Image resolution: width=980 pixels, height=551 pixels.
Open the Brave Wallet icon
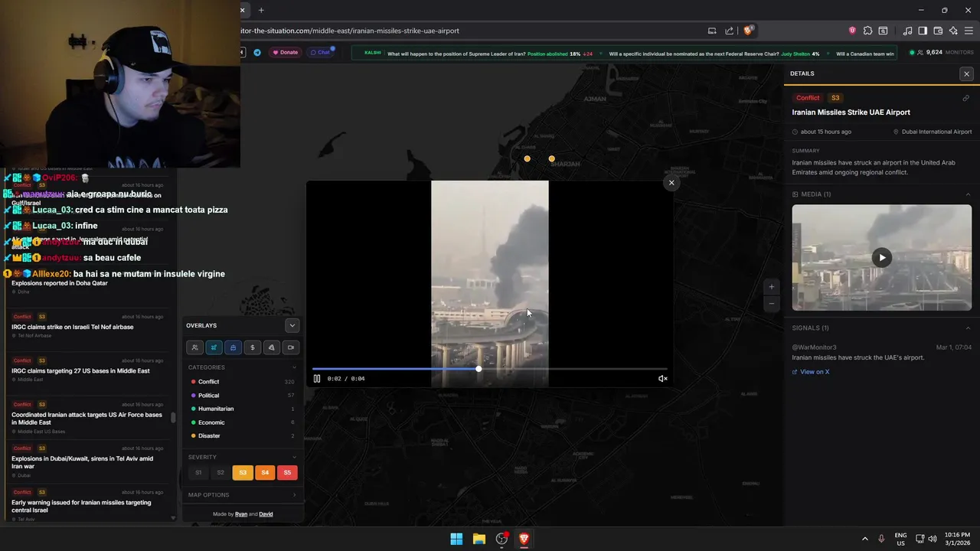click(x=938, y=31)
